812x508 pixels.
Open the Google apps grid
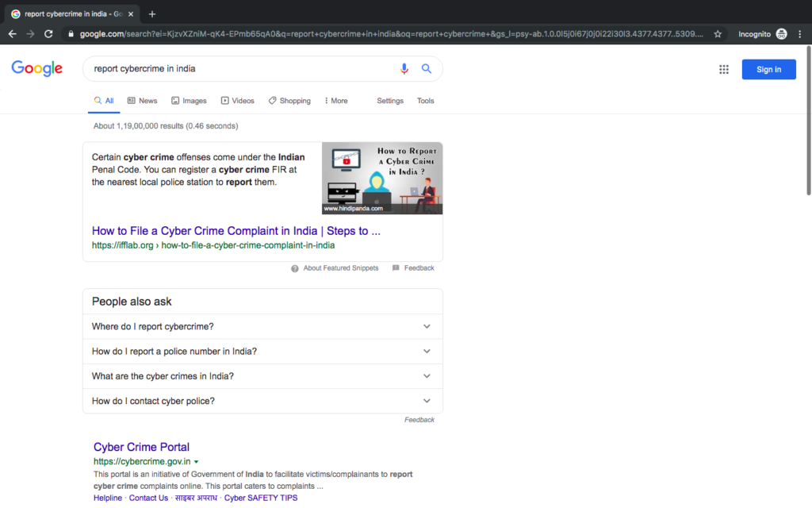723,70
